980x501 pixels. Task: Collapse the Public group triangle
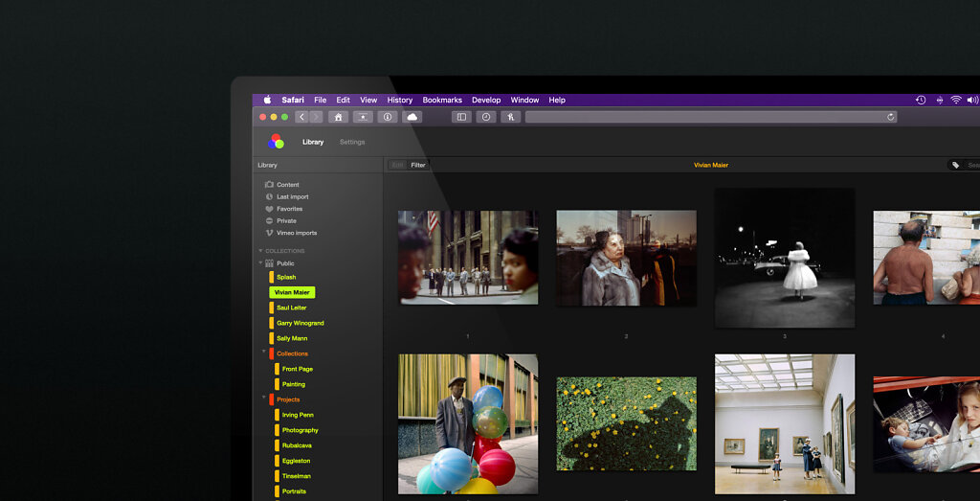coord(260,262)
